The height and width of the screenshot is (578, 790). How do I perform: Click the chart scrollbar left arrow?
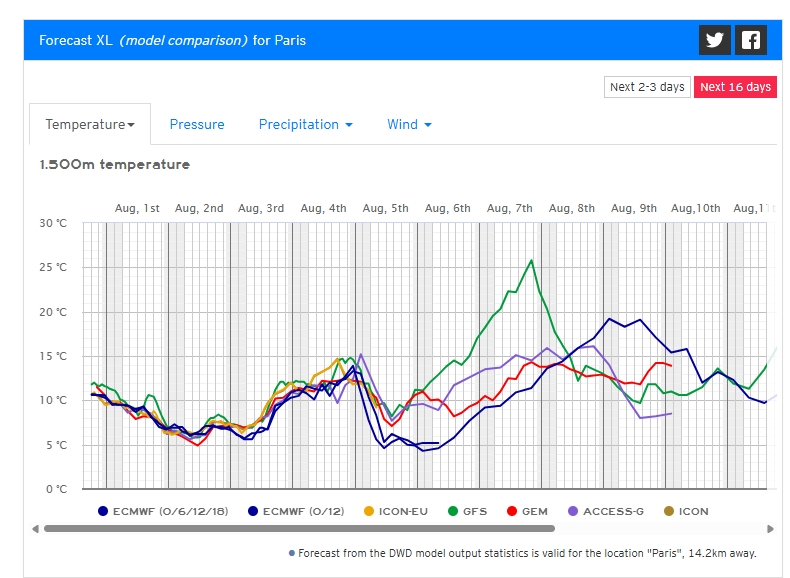(35, 528)
